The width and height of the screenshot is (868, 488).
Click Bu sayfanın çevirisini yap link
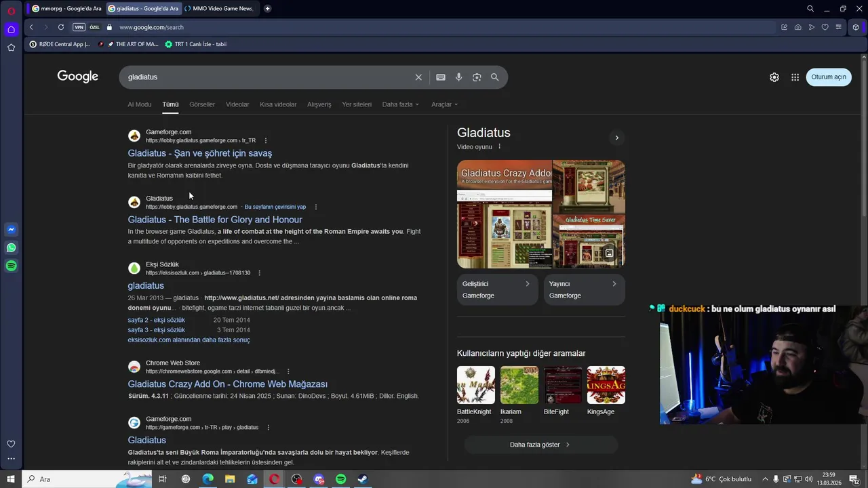pyautogui.click(x=275, y=207)
